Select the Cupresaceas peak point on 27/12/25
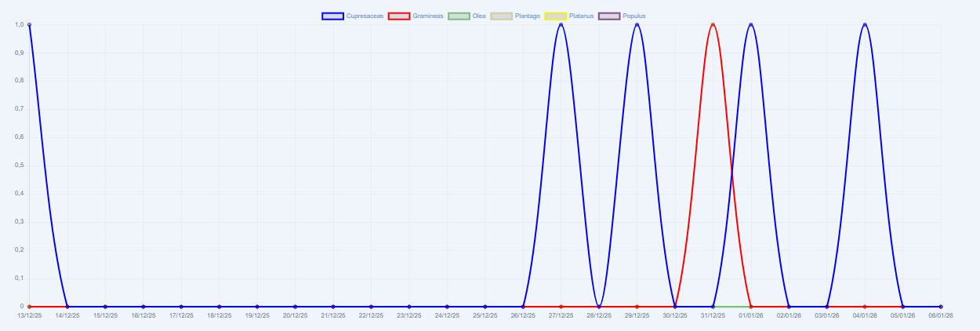980x331 pixels. (x=561, y=24)
